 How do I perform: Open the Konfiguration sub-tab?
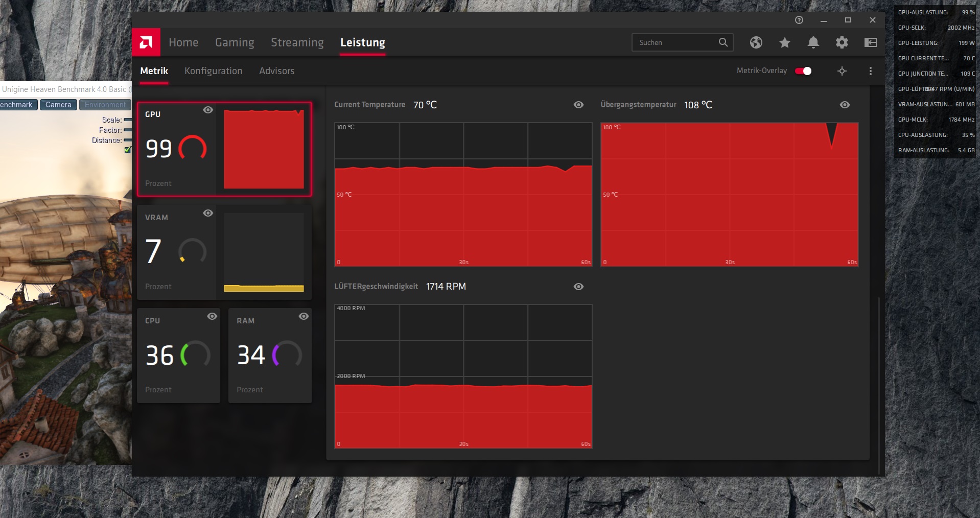coord(214,71)
